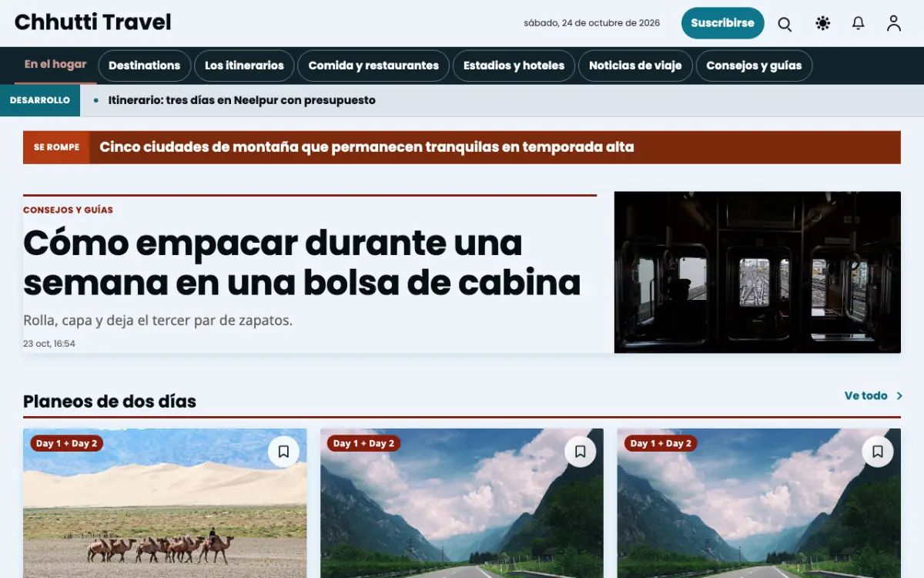Open headline Cómo empacar durante una semana

tap(302, 263)
